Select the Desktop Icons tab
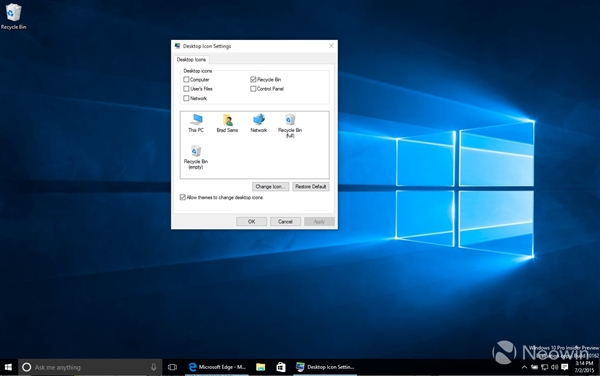Screen dimensions: 600x376 [x=191, y=60]
